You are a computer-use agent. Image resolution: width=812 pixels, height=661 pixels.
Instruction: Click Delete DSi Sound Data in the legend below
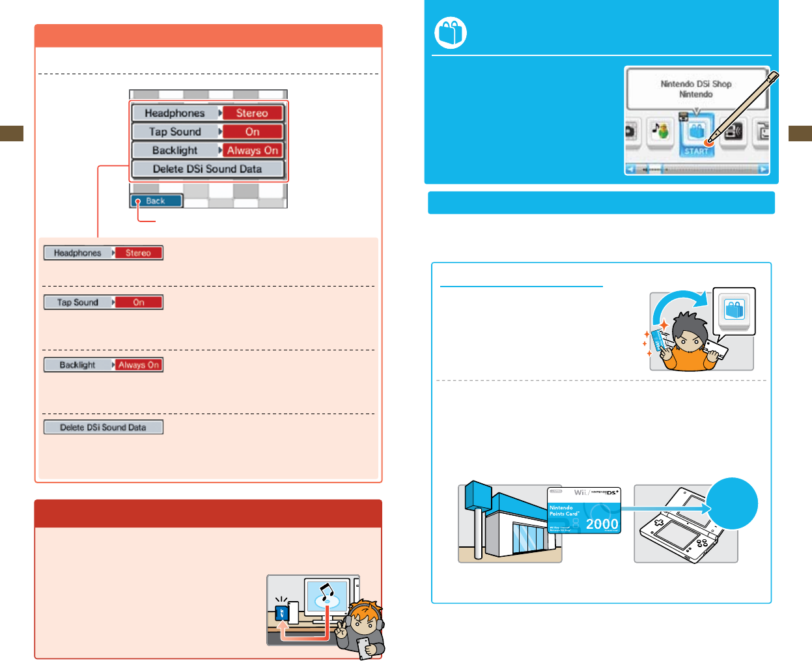(104, 428)
